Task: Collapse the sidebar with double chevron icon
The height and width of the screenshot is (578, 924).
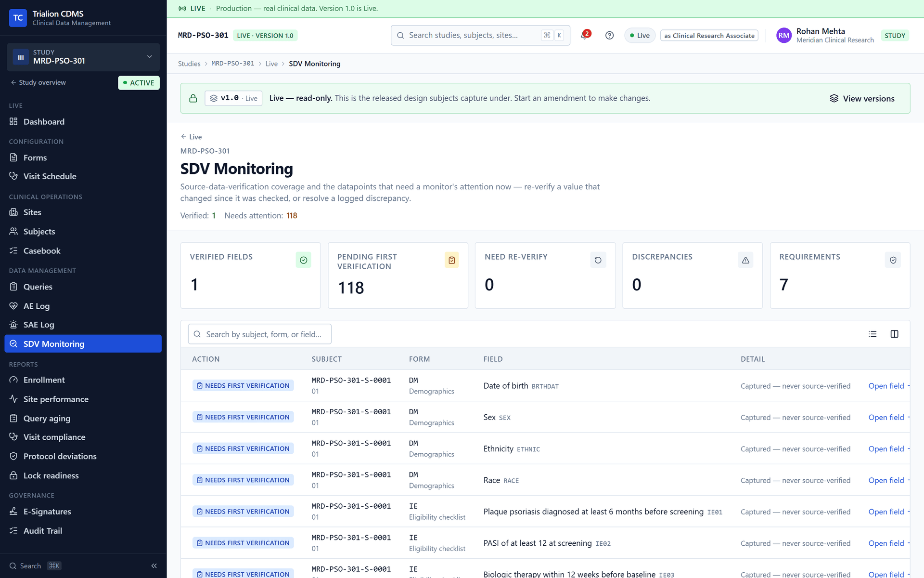Action: pos(154,566)
